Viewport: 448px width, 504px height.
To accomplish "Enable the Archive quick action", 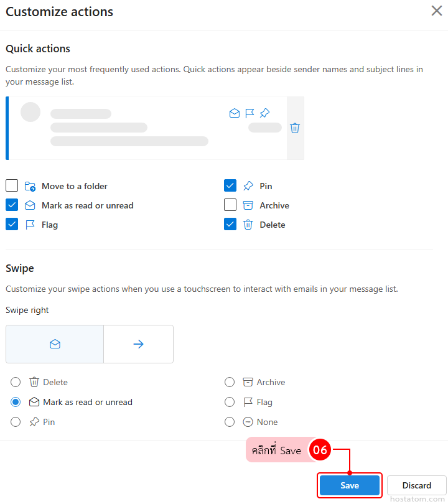I will click(230, 205).
